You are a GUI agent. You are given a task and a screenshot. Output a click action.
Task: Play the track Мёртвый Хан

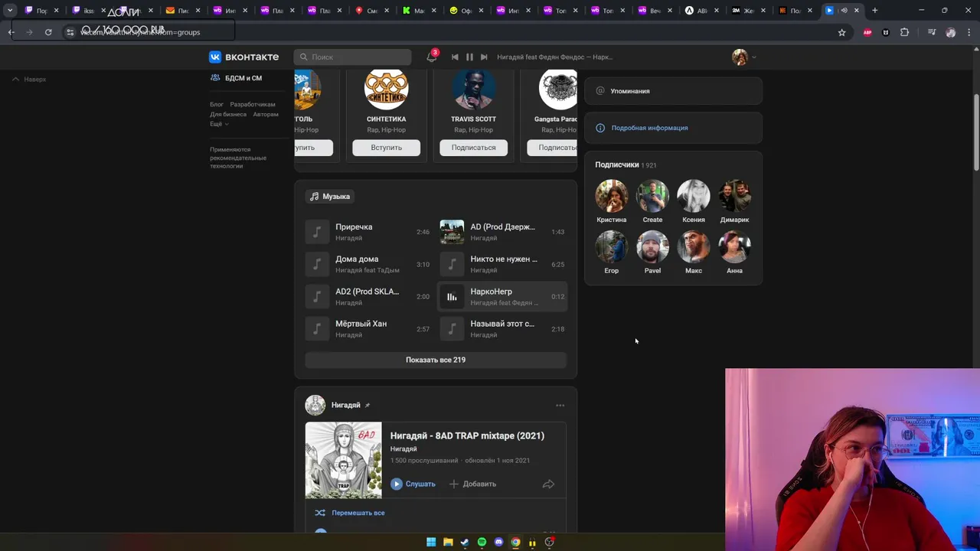click(x=367, y=329)
